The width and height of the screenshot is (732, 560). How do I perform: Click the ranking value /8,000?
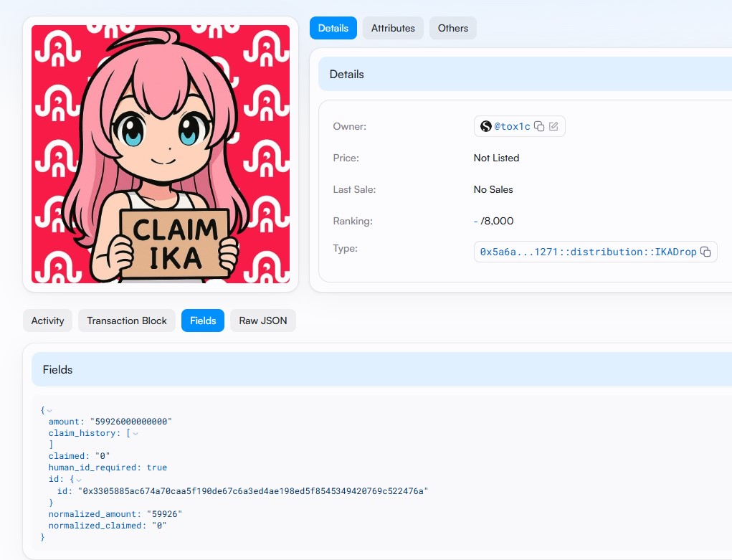click(x=497, y=221)
